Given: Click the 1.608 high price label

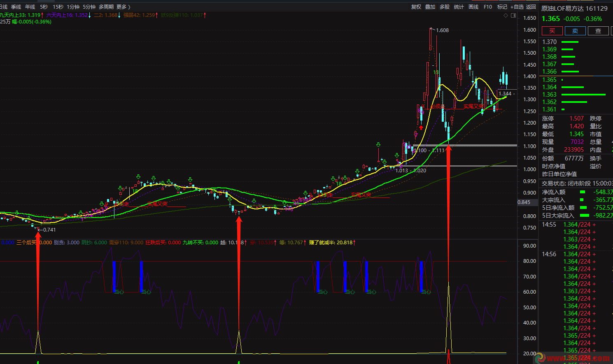Looking at the screenshot, I should click(442, 30).
